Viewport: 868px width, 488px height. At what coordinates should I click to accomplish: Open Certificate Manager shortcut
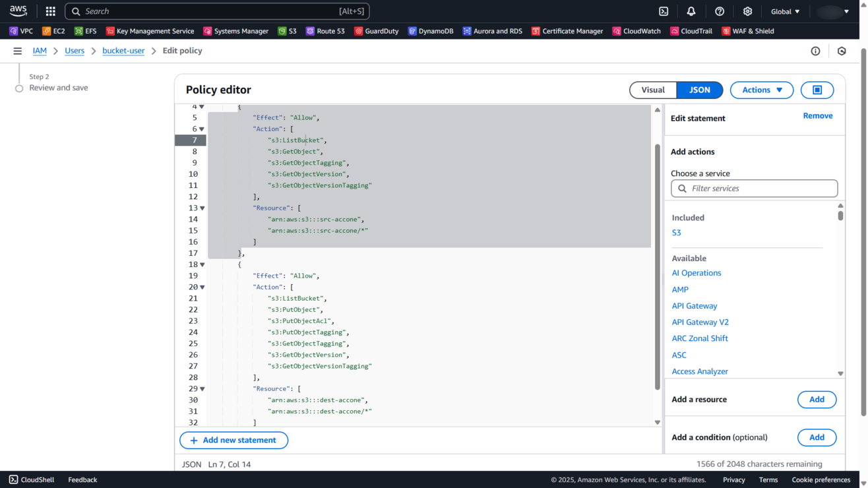click(567, 31)
